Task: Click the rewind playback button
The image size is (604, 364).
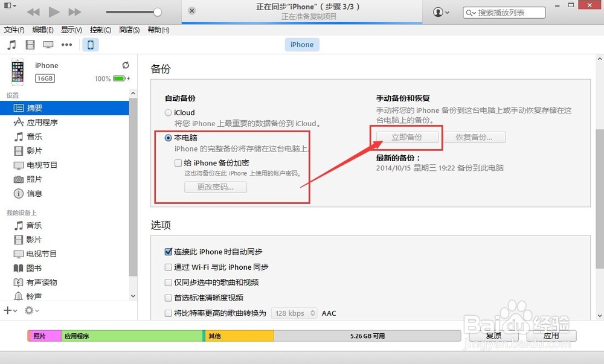Action: pos(33,12)
